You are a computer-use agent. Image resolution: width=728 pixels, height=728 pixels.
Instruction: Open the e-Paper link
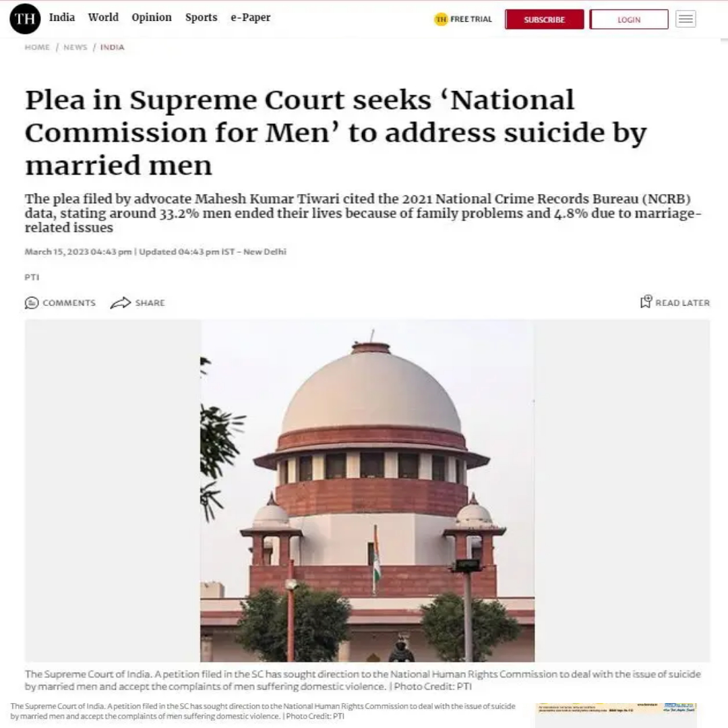[x=251, y=17]
